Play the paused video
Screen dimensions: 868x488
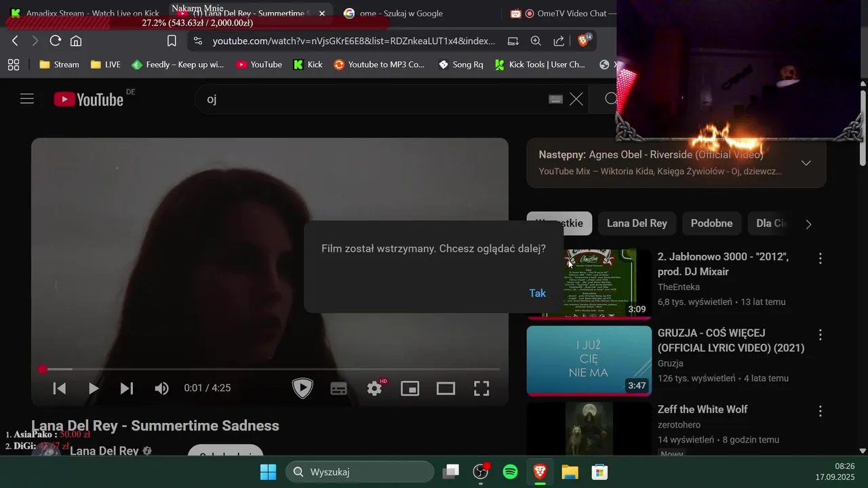94,388
